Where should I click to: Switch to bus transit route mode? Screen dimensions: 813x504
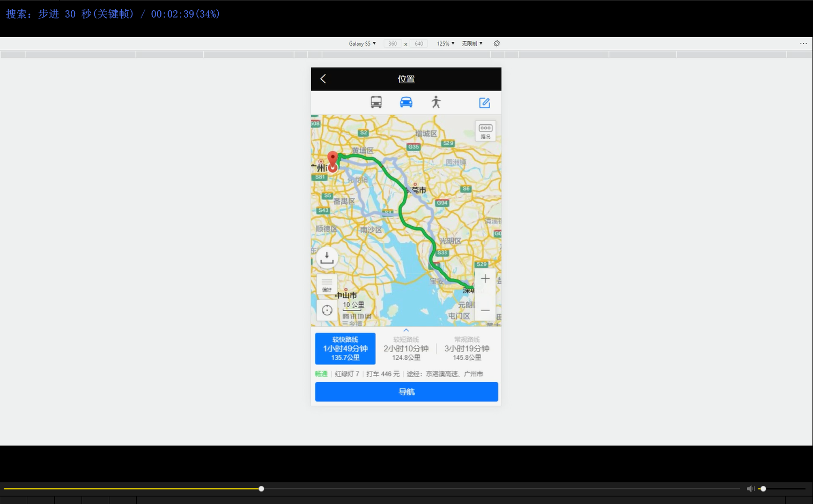tap(376, 102)
